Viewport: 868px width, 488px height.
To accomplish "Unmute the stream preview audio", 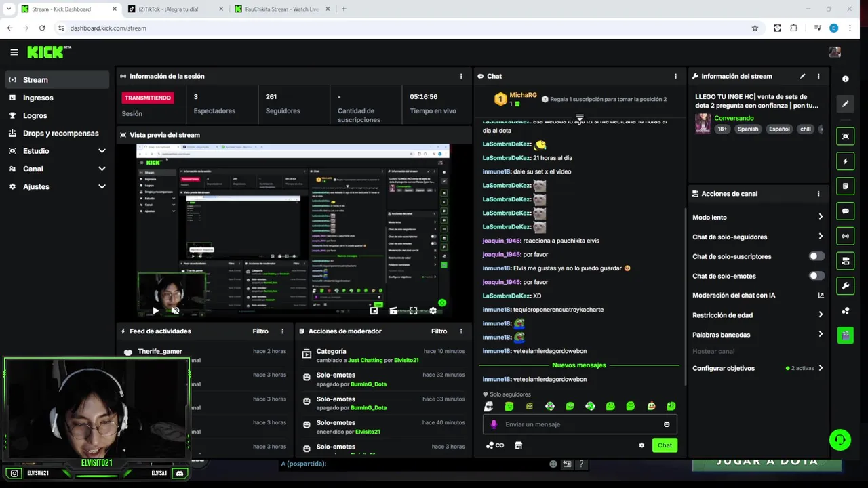I will pos(175,311).
